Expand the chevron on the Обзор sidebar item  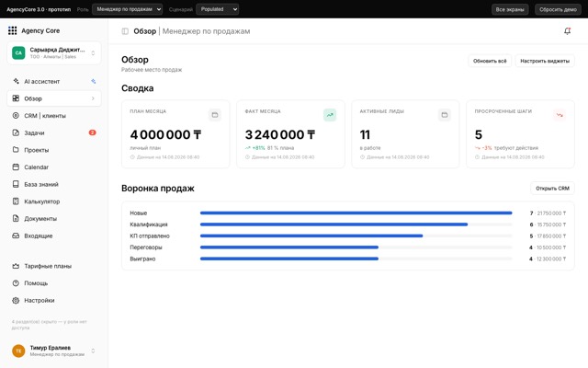click(x=93, y=98)
